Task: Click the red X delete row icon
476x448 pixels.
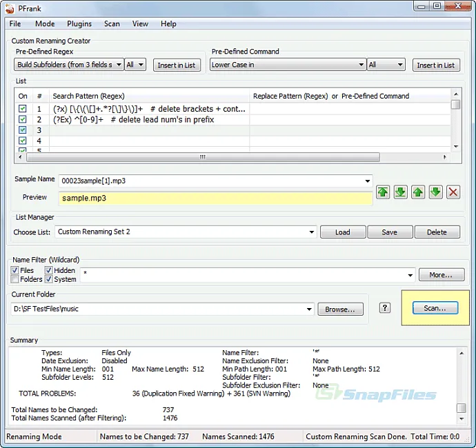Action: (453, 192)
